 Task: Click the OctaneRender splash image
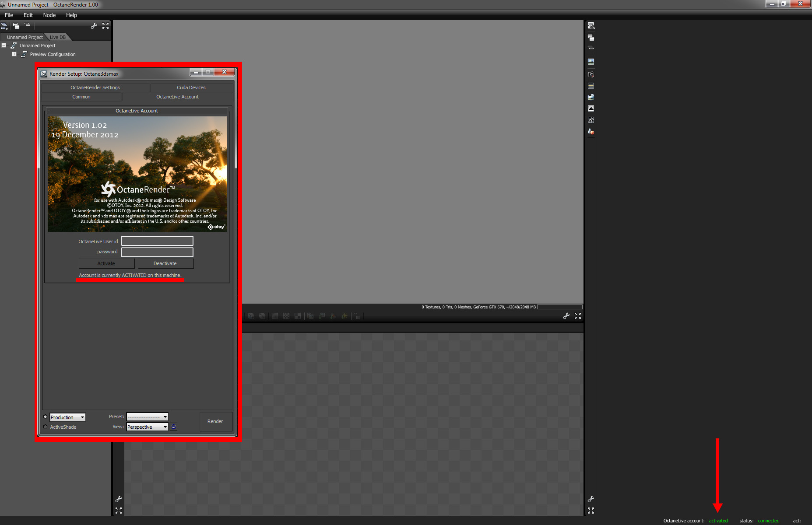click(x=137, y=174)
